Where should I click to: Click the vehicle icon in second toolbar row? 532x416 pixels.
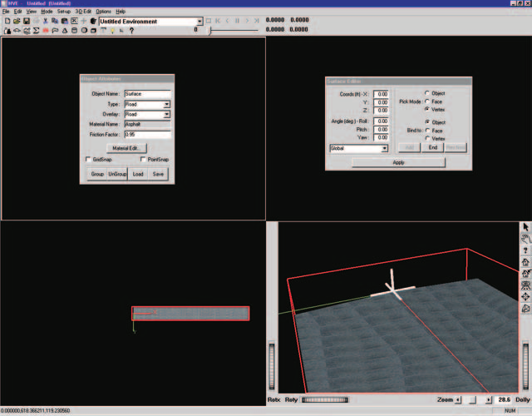tap(17, 31)
